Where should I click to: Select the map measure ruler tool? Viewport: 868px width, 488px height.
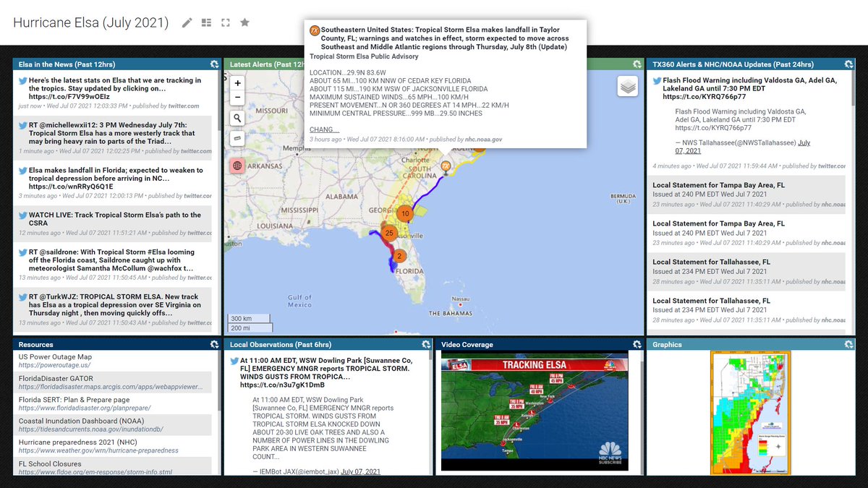(x=237, y=138)
